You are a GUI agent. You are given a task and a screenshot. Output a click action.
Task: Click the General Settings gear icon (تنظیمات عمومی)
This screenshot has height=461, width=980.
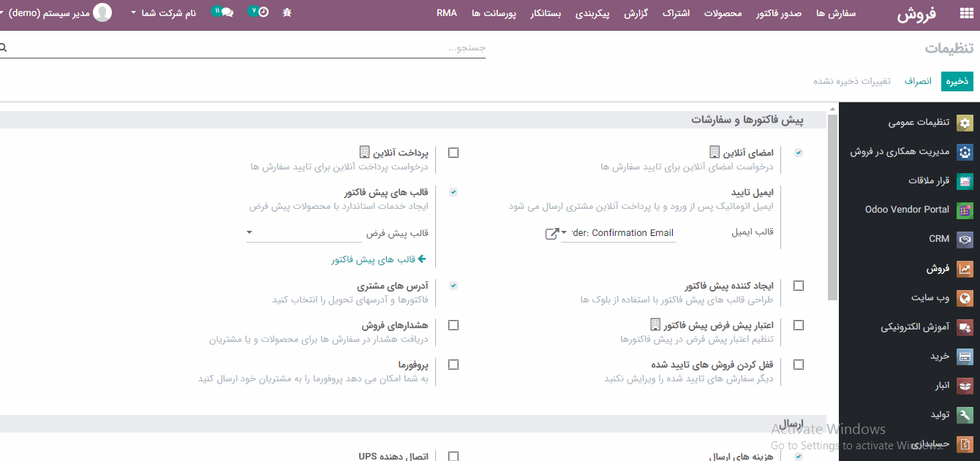click(x=965, y=123)
